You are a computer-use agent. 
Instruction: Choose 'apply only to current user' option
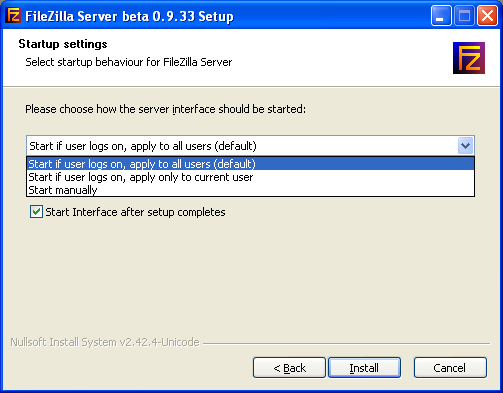pos(250,177)
